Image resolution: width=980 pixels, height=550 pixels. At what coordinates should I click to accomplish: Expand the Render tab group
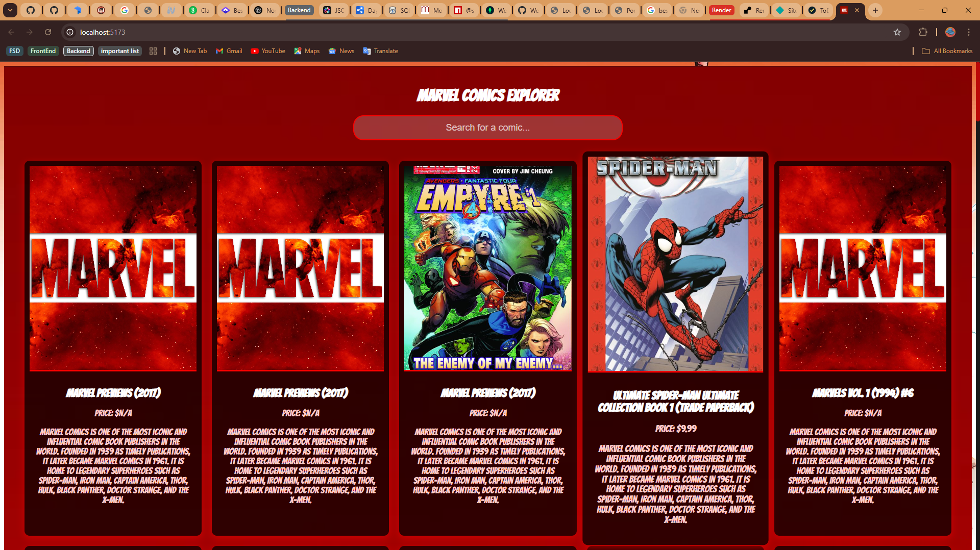[x=721, y=10]
